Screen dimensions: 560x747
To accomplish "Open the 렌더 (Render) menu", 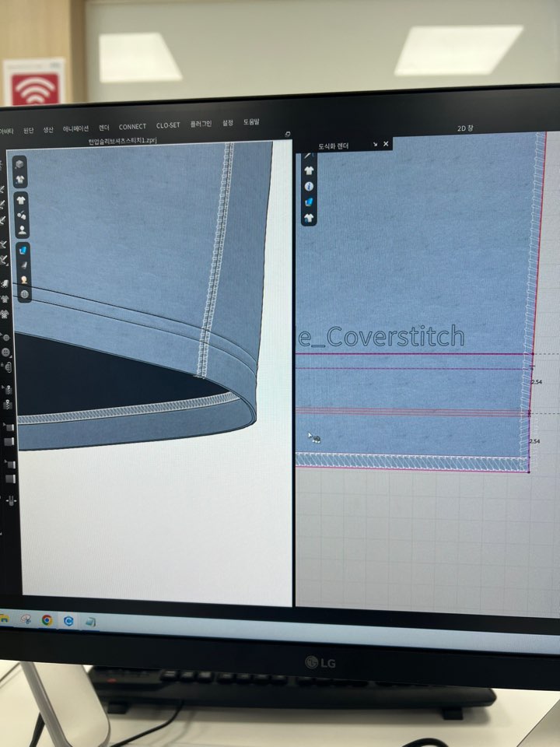I will click(x=104, y=127).
